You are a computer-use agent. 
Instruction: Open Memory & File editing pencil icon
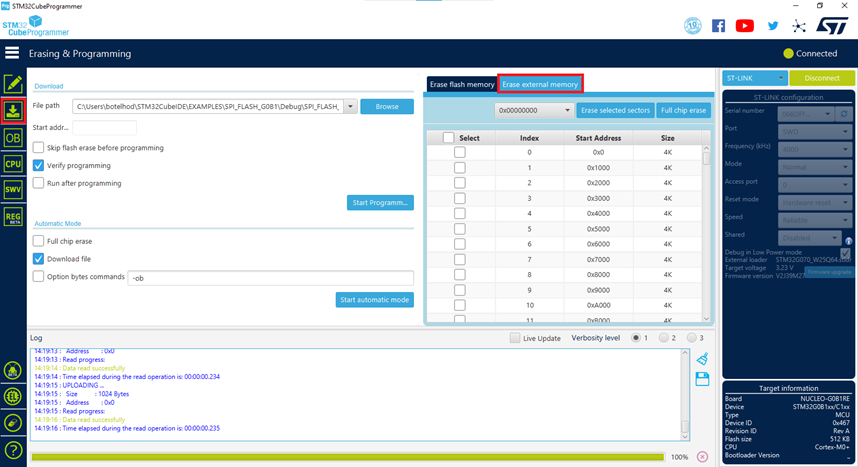click(x=13, y=84)
